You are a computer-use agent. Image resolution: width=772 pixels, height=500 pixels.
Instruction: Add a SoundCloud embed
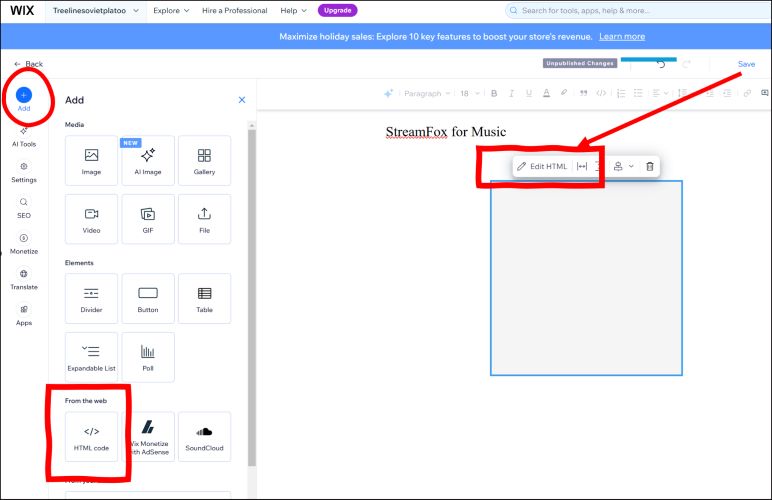pyautogui.click(x=204, y=437)
